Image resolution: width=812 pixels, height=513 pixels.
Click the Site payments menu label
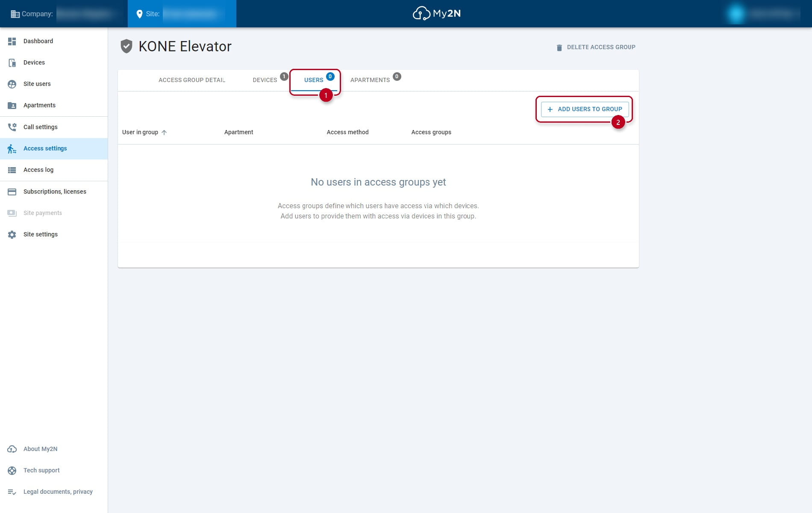(43, 213)
